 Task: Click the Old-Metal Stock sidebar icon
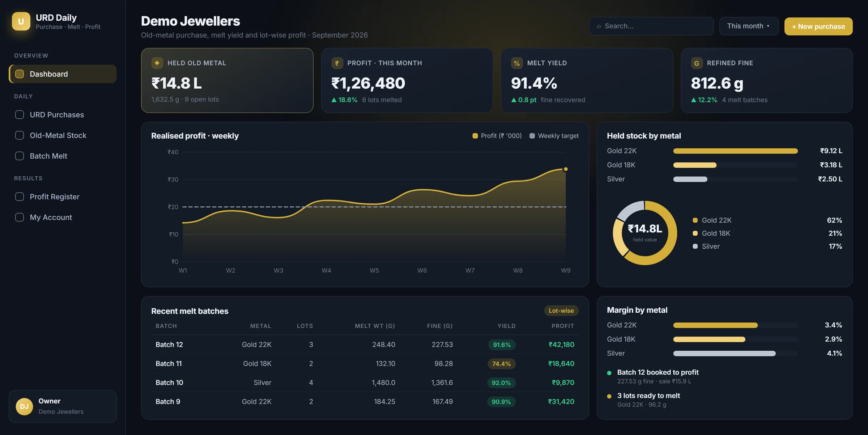tap(20, 135)
